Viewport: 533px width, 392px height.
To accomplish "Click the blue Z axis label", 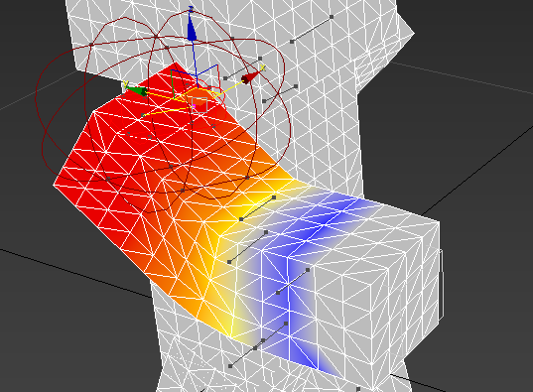I will [191, 9].
